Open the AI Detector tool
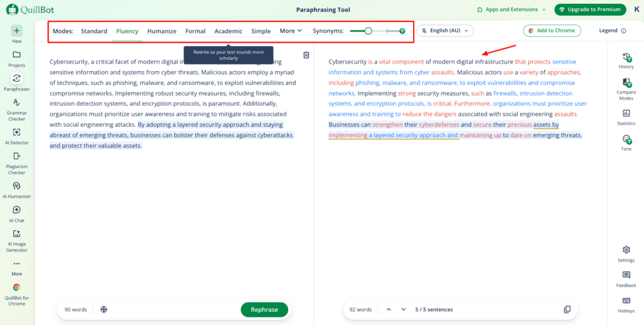This screenshot has width=644, height=325. [x=17, y=137]
